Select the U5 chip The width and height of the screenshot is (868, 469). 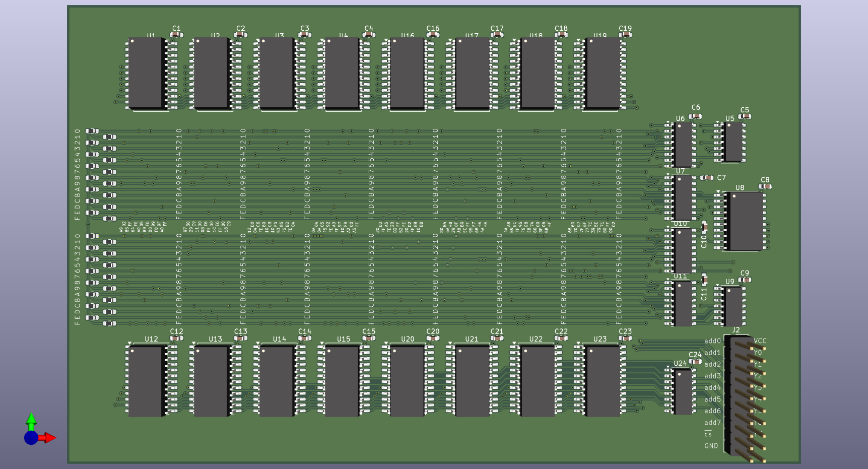pyautogui.click(x=733, y=142)
